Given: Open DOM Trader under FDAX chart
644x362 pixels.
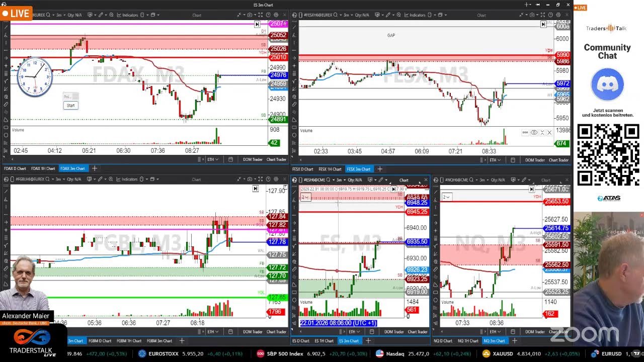Looking at the screenshot, I should (253, 159).
